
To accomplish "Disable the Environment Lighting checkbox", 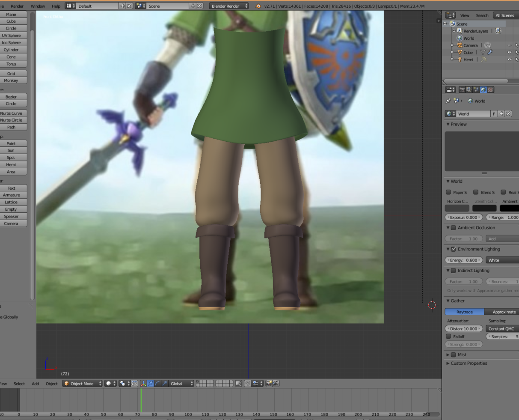I will click(454, 249).
